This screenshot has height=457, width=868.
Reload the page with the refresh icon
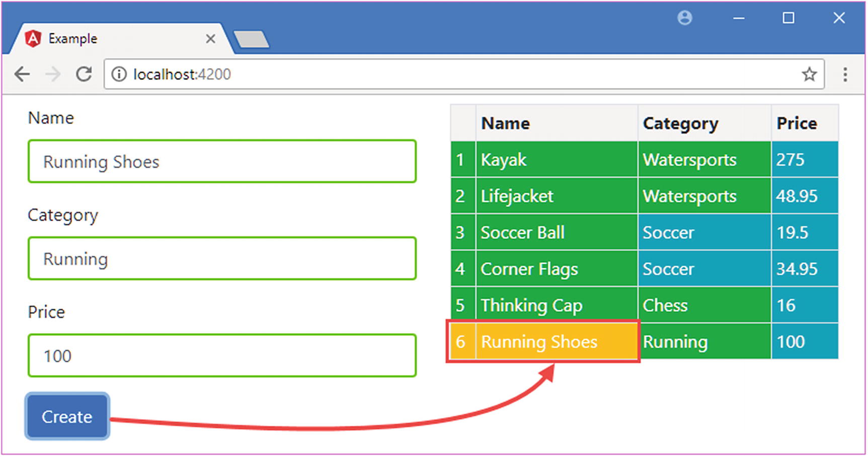[84, 74]
